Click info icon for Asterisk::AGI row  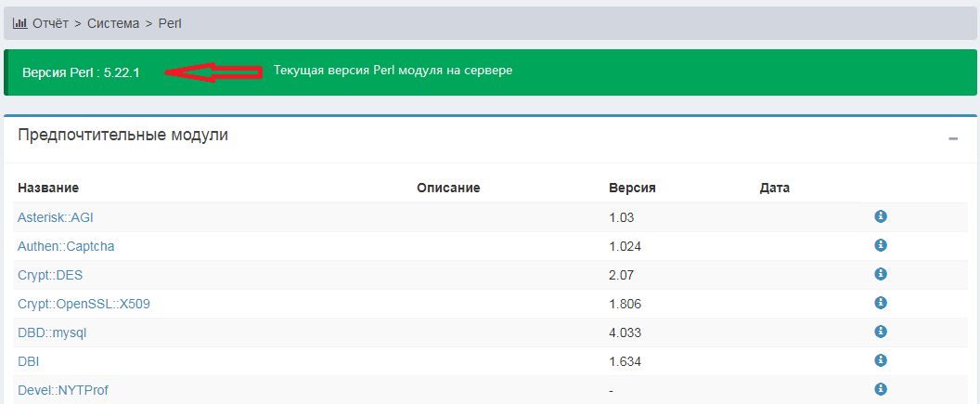pos(881,216)
